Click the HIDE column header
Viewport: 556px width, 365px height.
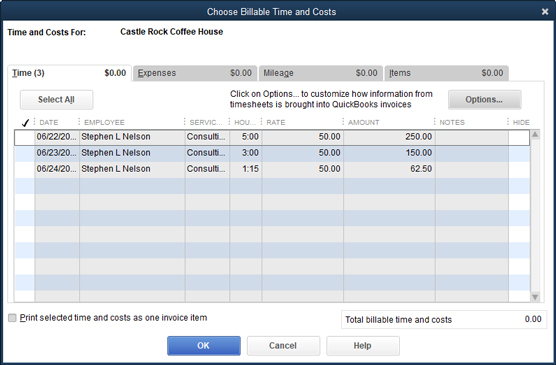pyautogui.click(x=521, y=123)
